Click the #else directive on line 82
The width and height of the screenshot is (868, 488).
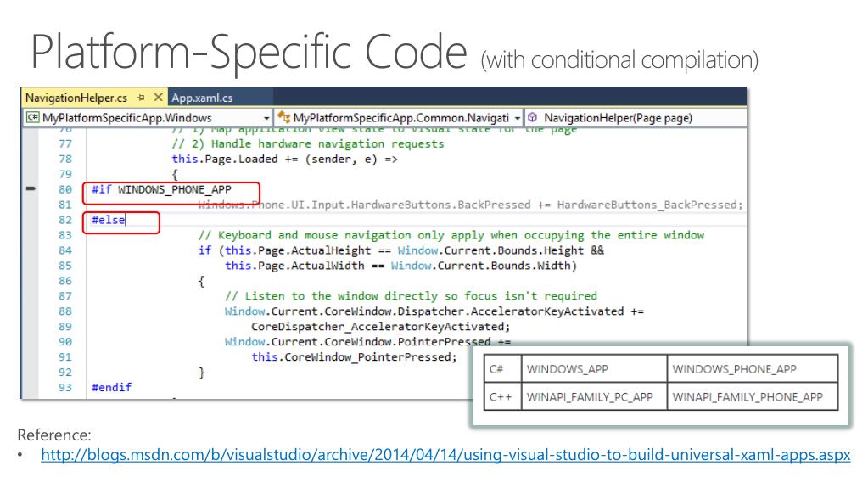tap(109, 220)
